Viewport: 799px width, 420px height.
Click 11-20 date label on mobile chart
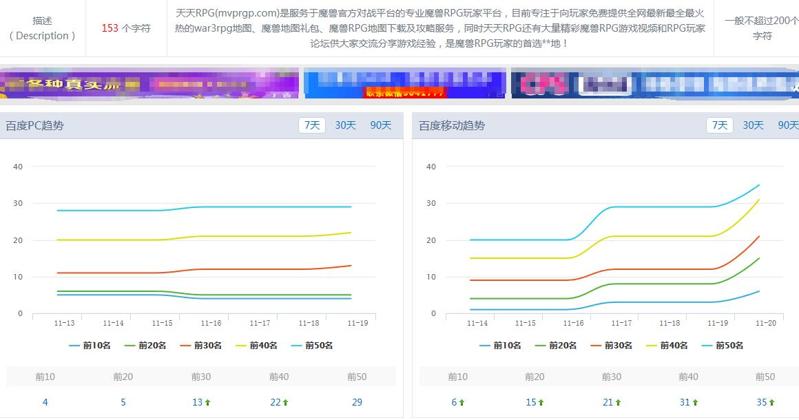766,323
